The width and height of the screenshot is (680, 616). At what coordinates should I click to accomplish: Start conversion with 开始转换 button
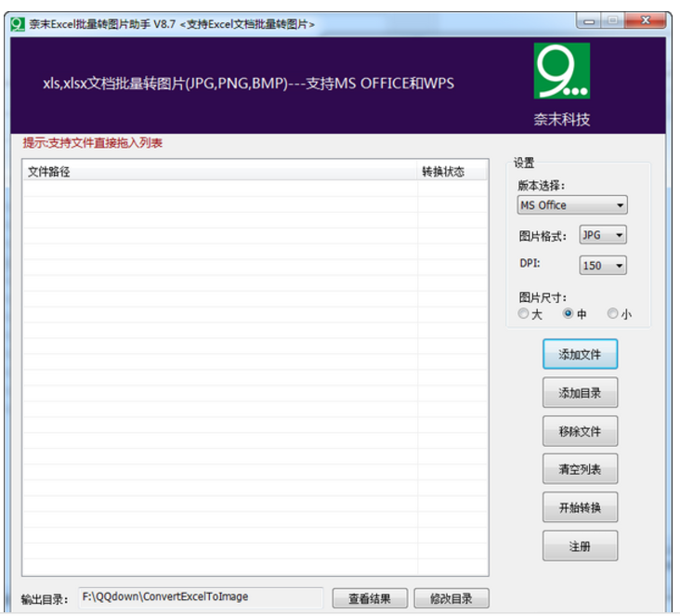tap(580, 507)
